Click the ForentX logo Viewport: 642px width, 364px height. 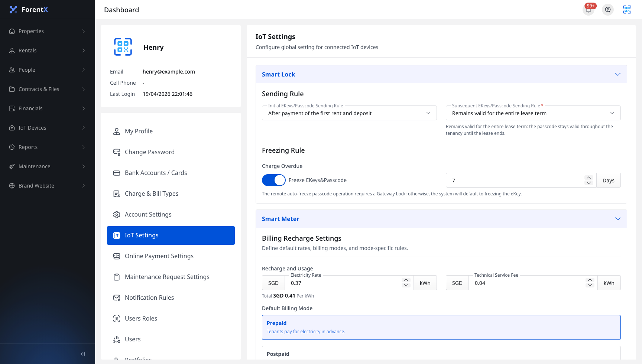click(x=29, y=10)
